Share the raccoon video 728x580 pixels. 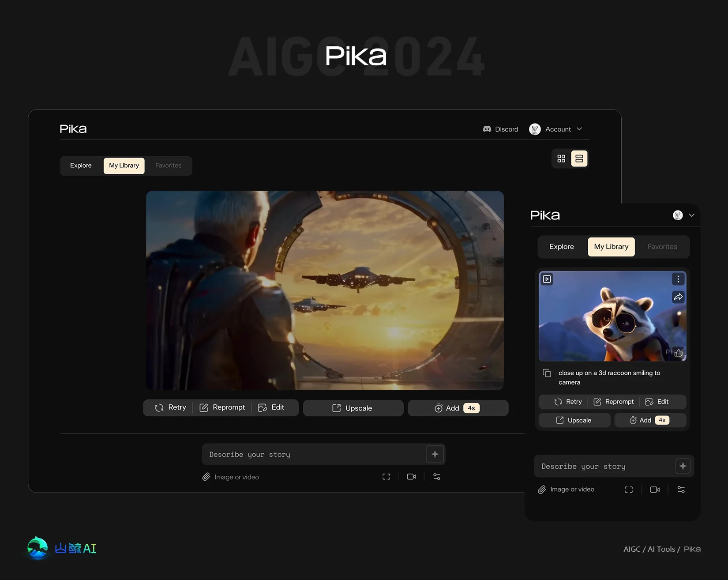click(678, 297)
